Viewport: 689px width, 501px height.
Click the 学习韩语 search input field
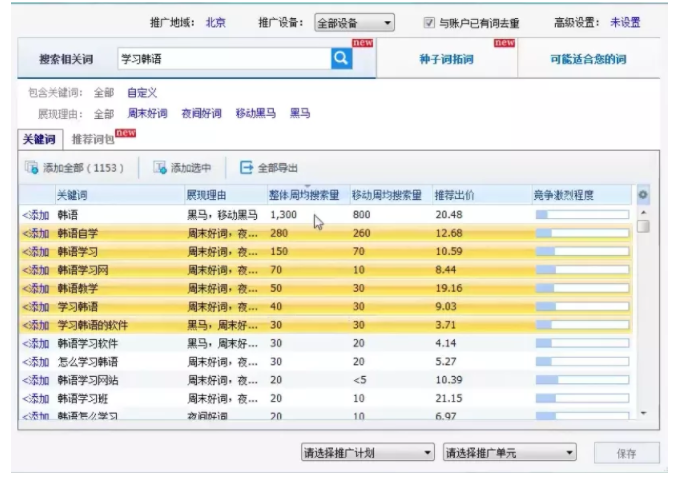224,58
